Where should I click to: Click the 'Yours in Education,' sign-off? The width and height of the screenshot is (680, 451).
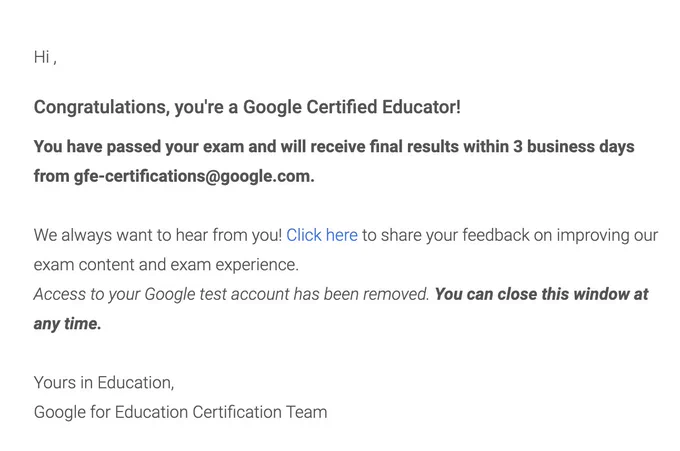click(x=104, y=383)
